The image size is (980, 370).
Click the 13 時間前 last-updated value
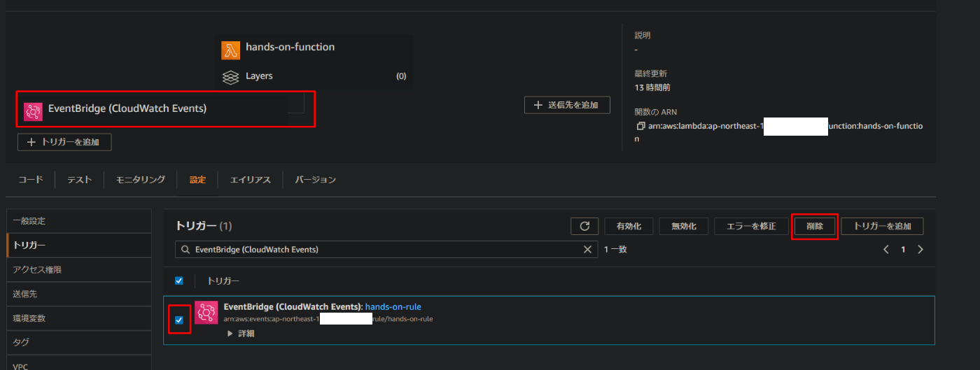click(x=652, y=87)
